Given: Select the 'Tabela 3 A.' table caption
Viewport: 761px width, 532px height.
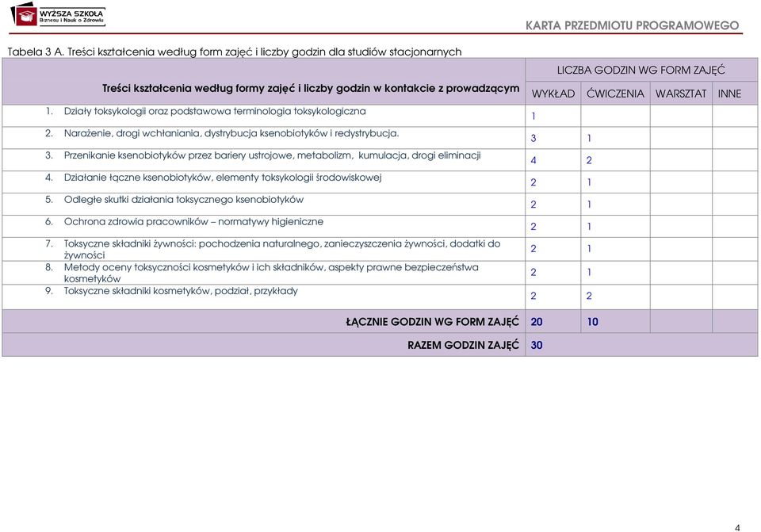Looking at the screenshot, I should (235, 52).
